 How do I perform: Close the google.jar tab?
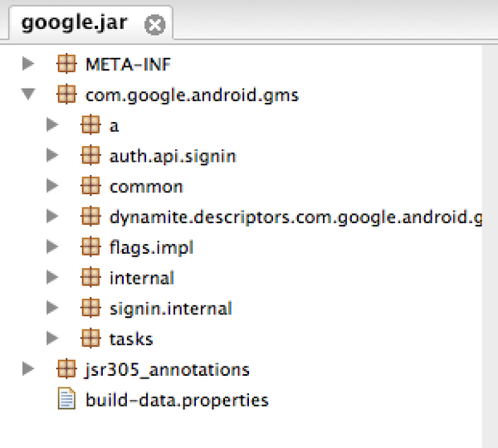click(154, 24)
